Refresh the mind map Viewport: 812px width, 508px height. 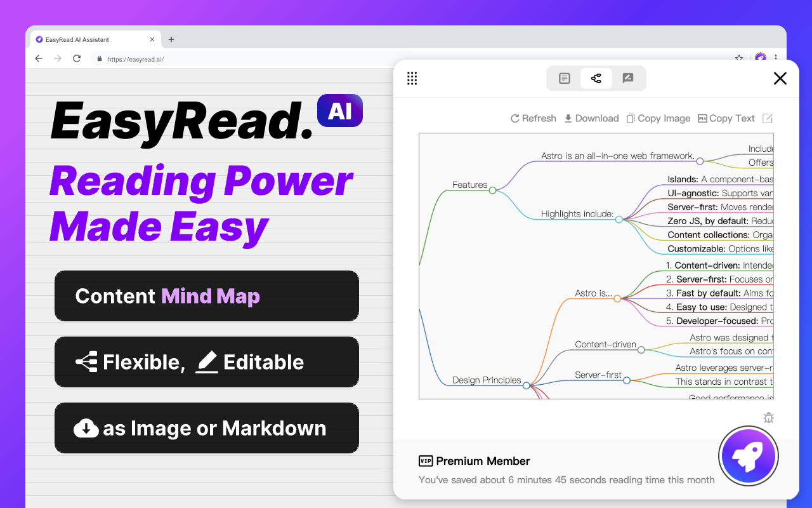[534, 118]
